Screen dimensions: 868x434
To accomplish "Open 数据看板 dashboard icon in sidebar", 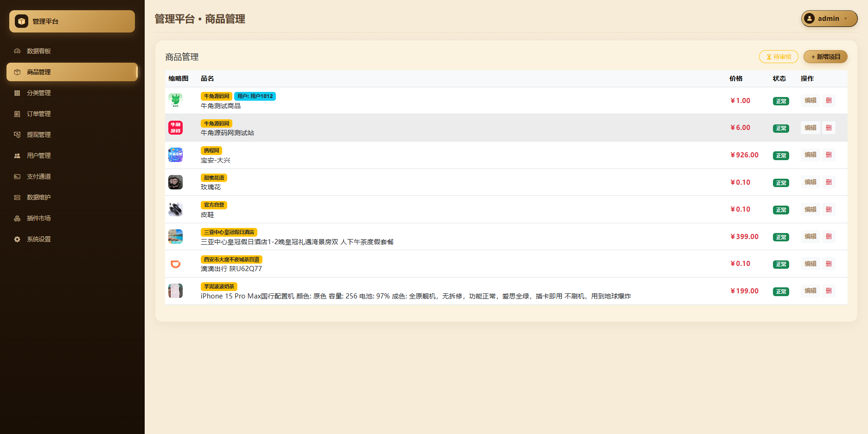I will point(17,51).
